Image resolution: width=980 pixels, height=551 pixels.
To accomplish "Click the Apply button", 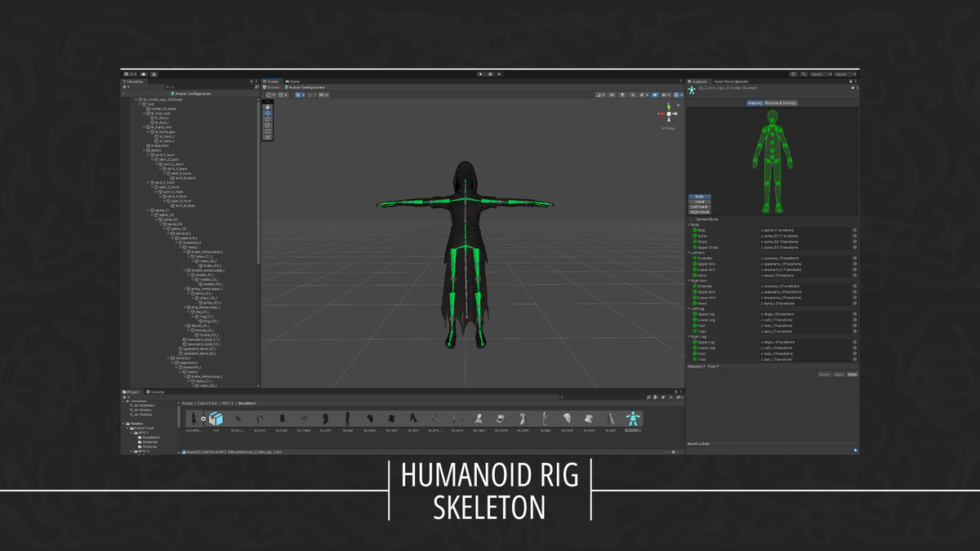I will (x=839, y=374).
